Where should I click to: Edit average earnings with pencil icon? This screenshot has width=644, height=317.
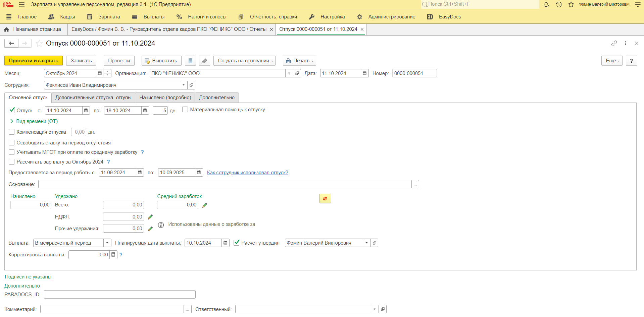pos(205,205)
